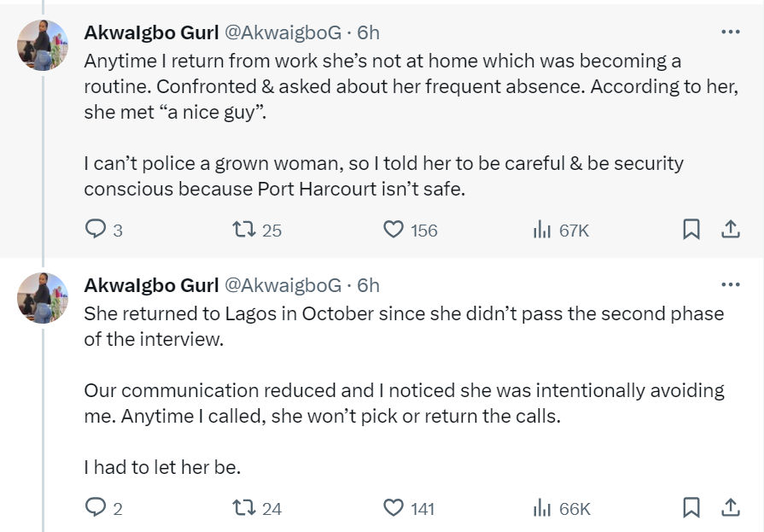The height and width of the screenshot is (532, 764).
Task: Click the second tweet's profile avatar
Action: point(43,297)
